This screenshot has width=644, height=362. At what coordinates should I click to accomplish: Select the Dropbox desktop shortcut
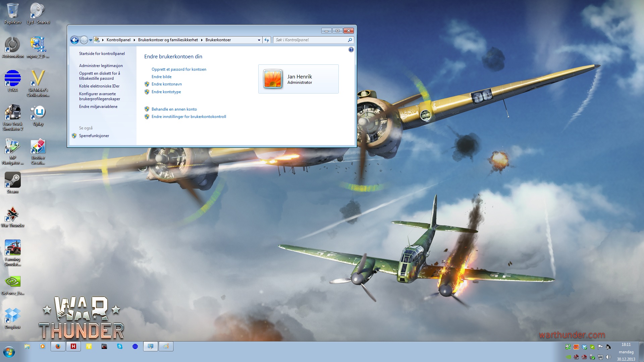(13, 318)
